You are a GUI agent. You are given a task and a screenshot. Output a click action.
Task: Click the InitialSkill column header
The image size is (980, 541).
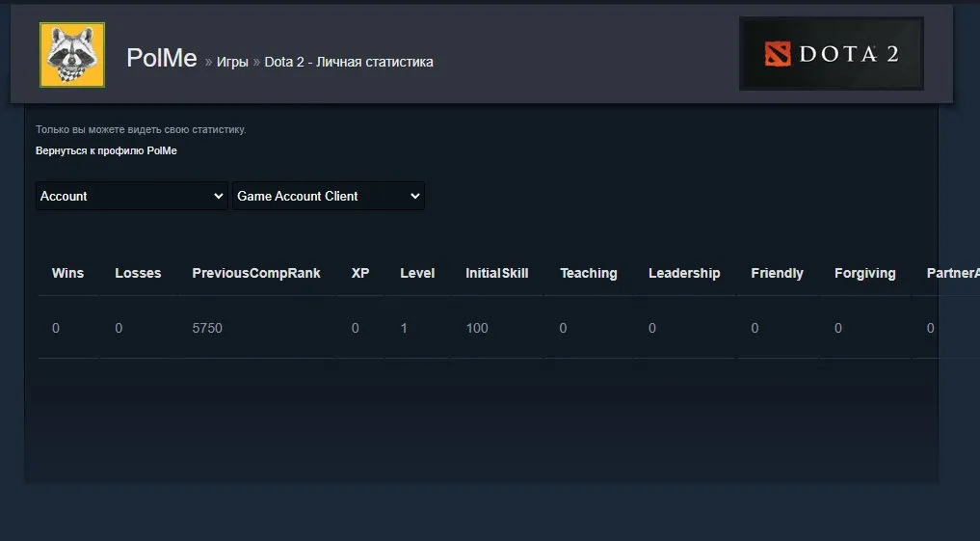point(497,273)
